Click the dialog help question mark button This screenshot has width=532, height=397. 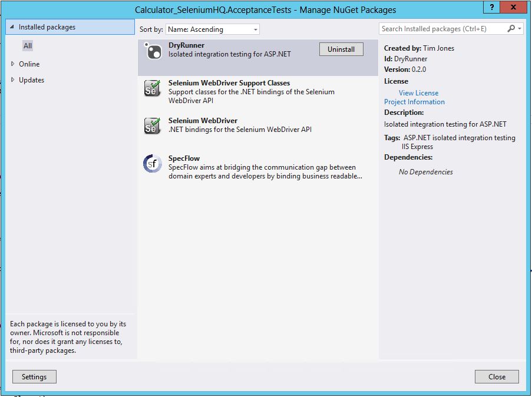tap(491, 7)
